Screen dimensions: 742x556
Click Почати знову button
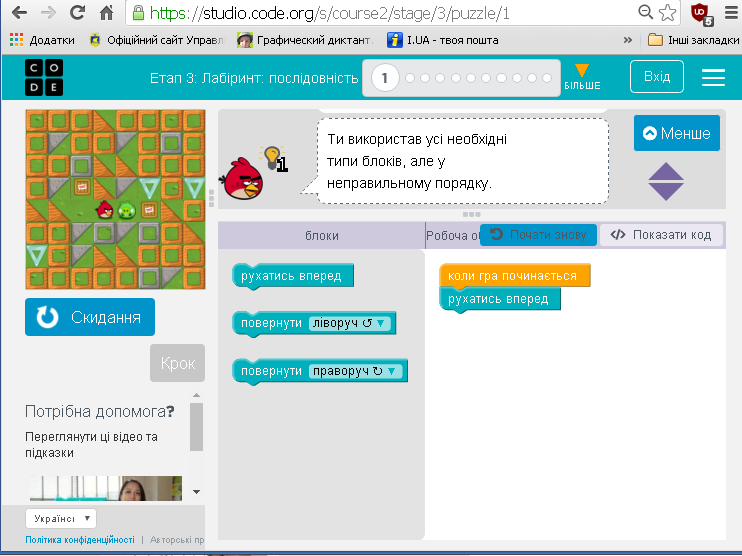pyautogui.click(x=539, y=235)
